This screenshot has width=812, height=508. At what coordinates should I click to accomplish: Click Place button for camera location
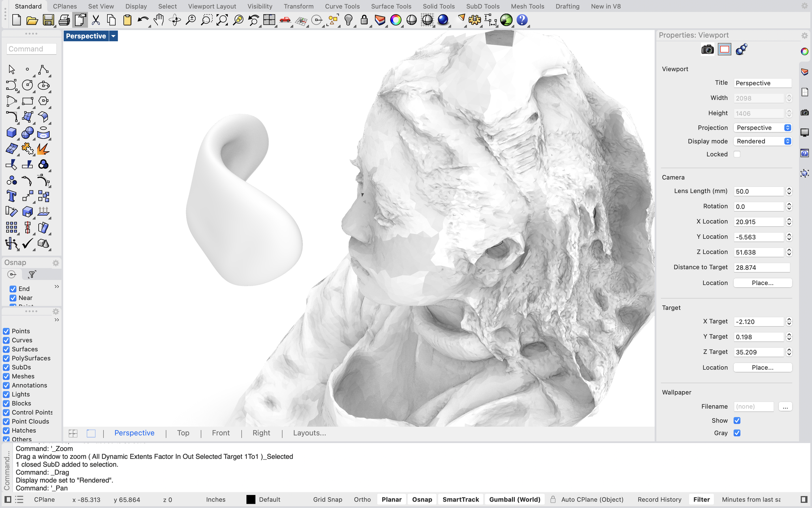pos(762,283)
